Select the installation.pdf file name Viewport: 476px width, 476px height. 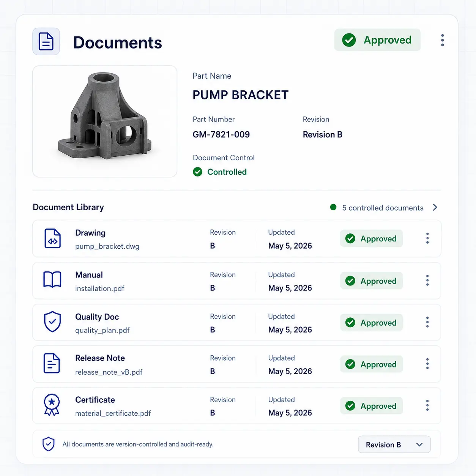tap(100, 288)
